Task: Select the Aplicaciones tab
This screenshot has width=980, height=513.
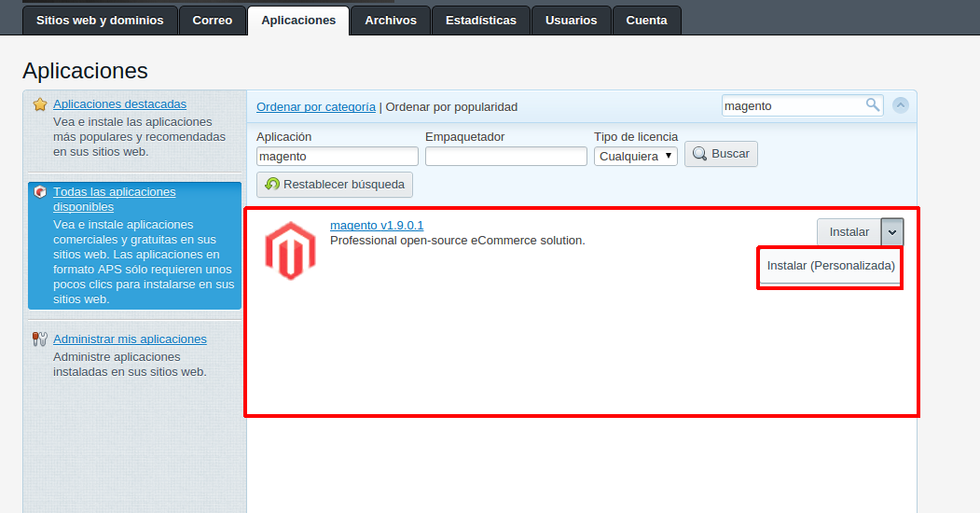Action: 298,21
